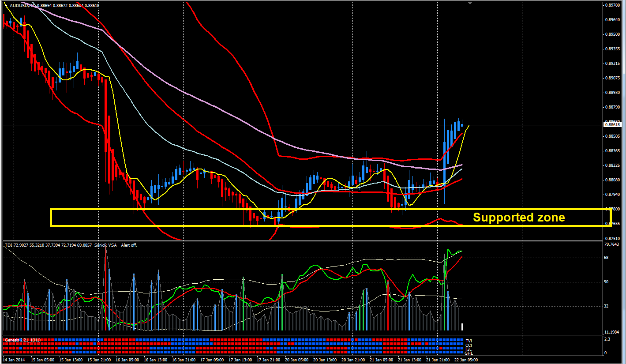This screenshot has width=626, height=364.
Task: Click the T3.. row label
Action: 469,349
